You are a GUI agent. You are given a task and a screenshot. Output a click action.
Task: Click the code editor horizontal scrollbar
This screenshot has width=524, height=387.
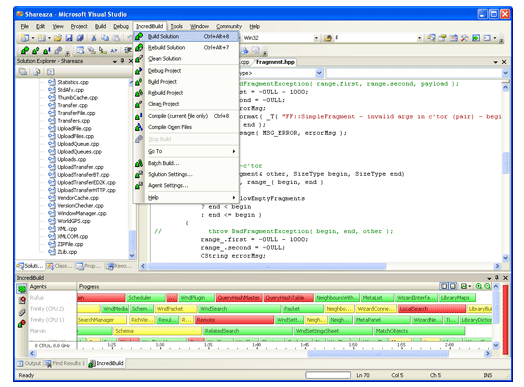tap(267, 266)
